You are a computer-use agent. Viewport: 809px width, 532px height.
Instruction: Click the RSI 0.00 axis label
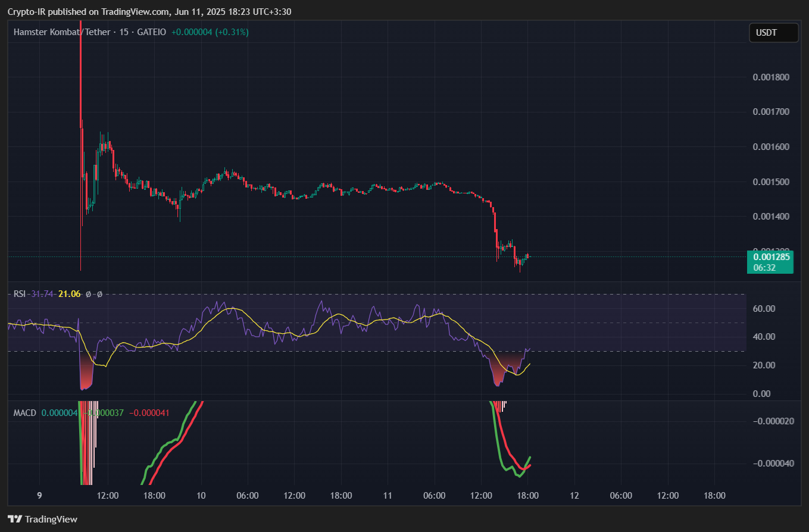[762, 394]
